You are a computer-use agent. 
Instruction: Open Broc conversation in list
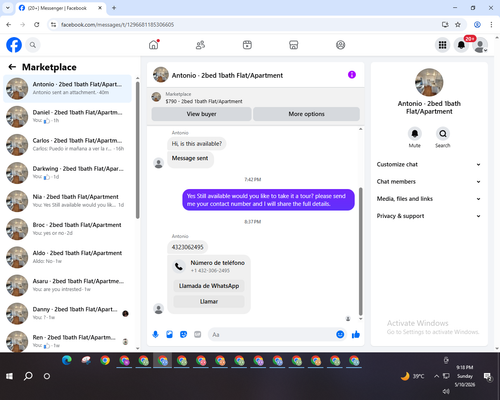[68, 229]
